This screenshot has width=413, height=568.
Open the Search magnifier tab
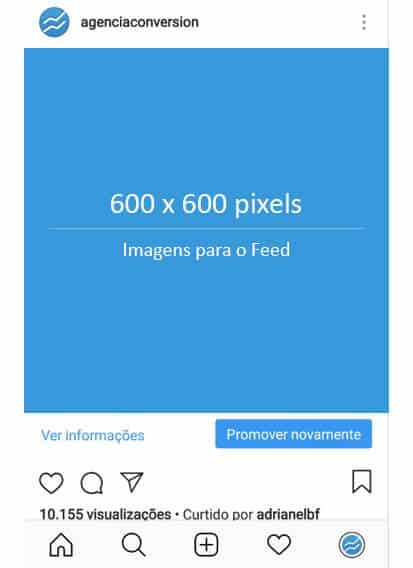[x=134, y=545]
